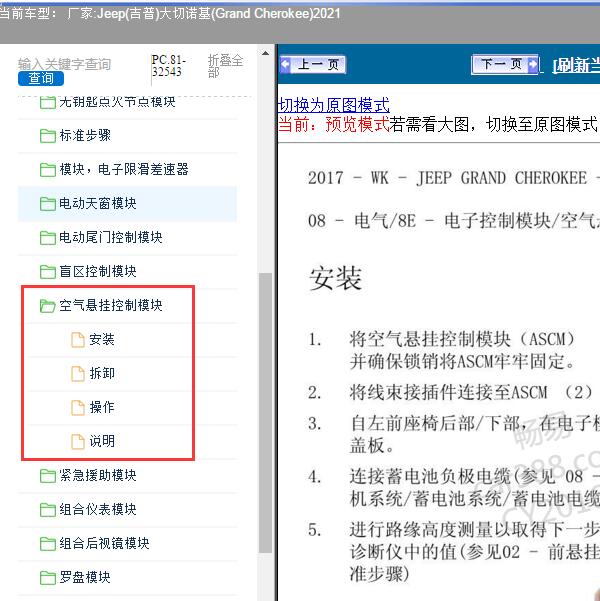Viewport: 600px width, 601px height.
Task: Click document icon beside 拆卸
Action: 78,374
